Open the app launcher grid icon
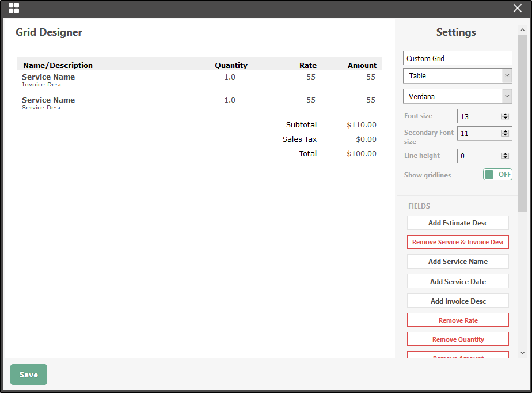532x393 pixels. 14,8
